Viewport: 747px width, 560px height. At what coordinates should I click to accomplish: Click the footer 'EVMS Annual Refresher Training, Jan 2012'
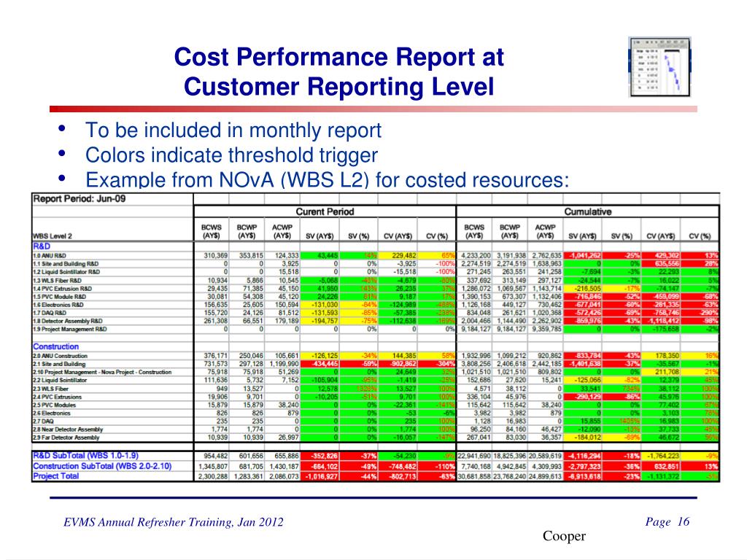tap(174, 522)
